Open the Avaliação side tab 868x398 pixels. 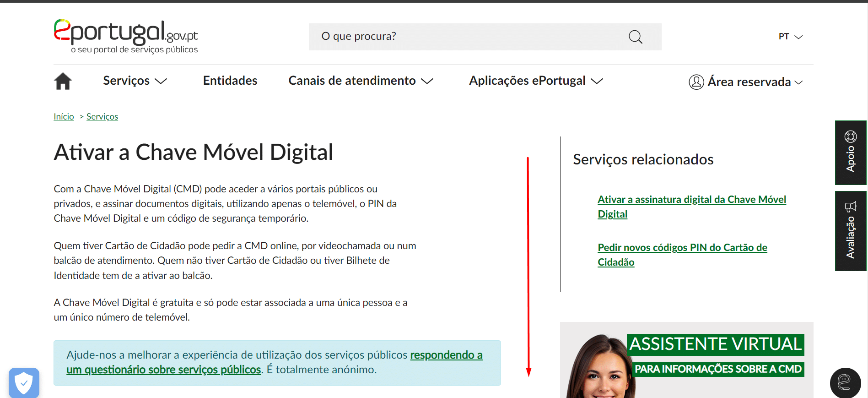click(x=851, y=231)
